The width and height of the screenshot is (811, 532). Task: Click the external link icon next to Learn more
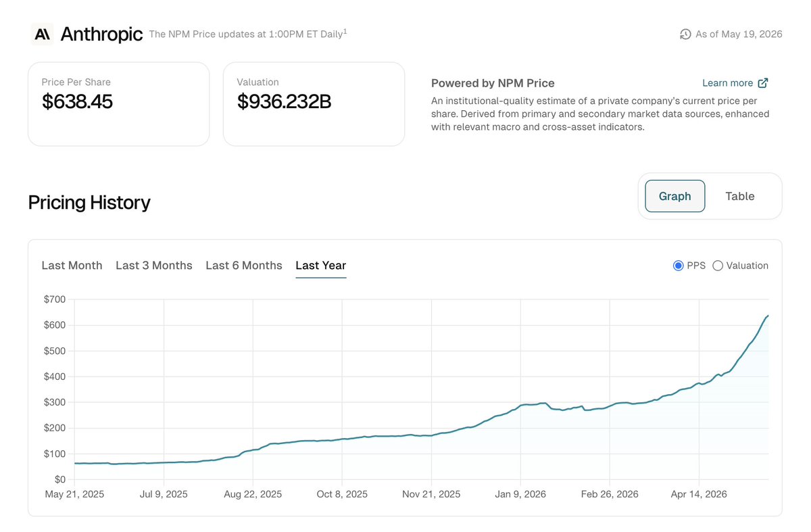point(763,83)
